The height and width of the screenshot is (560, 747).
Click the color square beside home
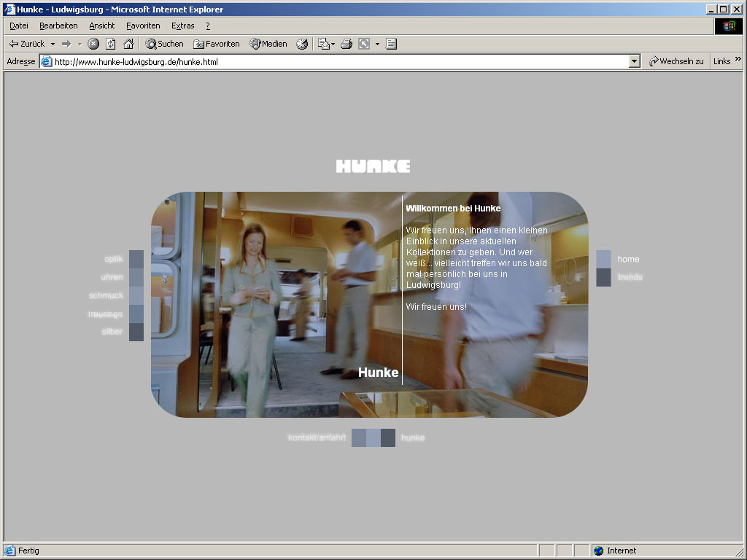click(x=603, y=259)
